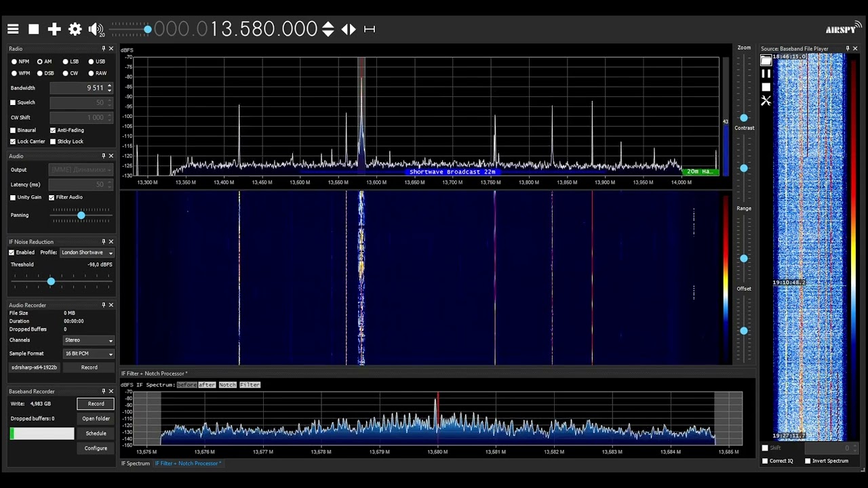Select NFM demodulation mode
Viewport: 868px width, 488px height.
pos(20,62)
